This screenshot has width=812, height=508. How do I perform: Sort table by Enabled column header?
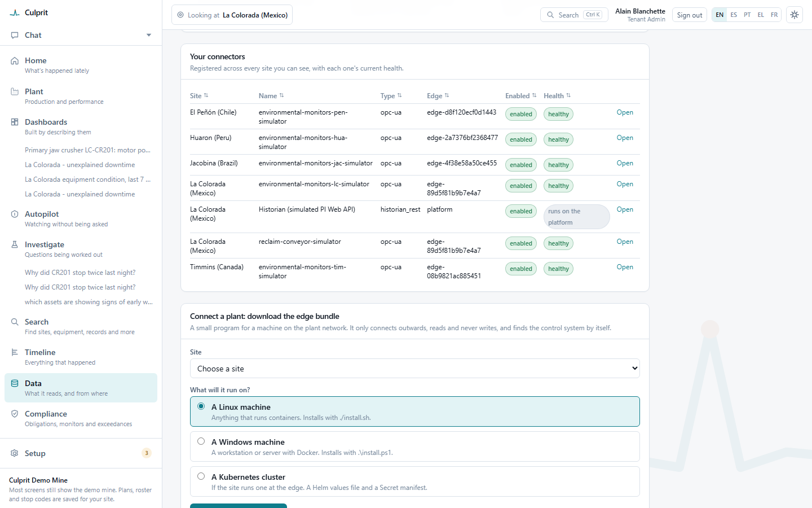click(521, 96)
